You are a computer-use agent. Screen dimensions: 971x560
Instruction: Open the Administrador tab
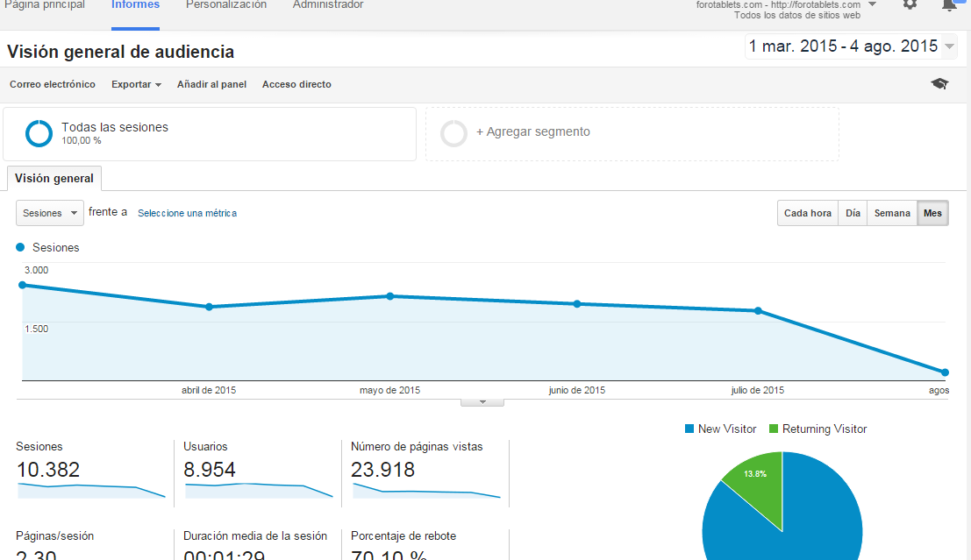coord(328,5)
